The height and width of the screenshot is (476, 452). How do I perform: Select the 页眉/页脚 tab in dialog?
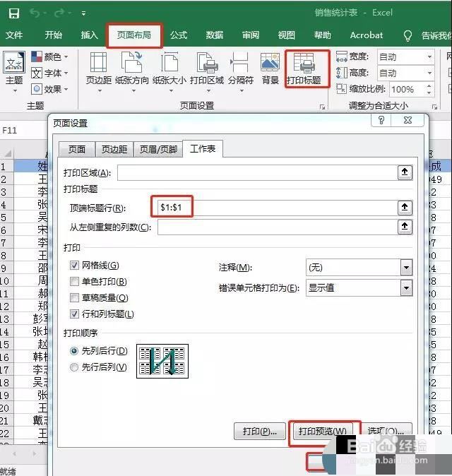pos(158,149)
